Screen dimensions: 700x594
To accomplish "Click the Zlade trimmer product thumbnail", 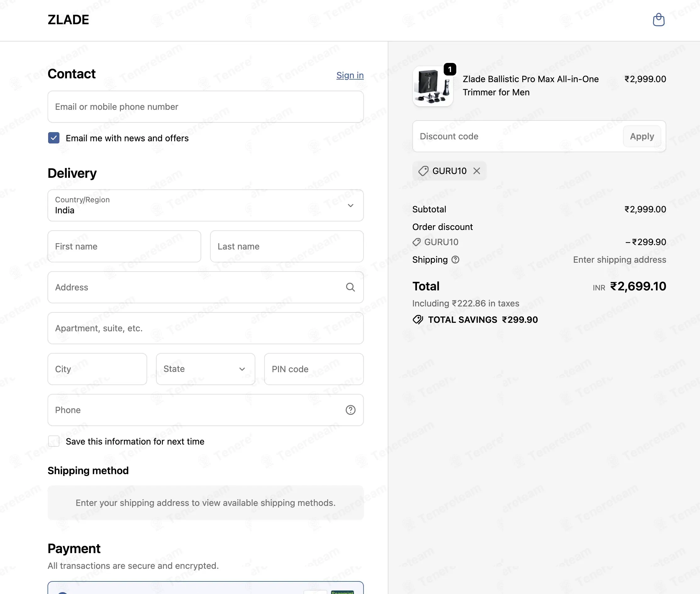I will point(433,86).
